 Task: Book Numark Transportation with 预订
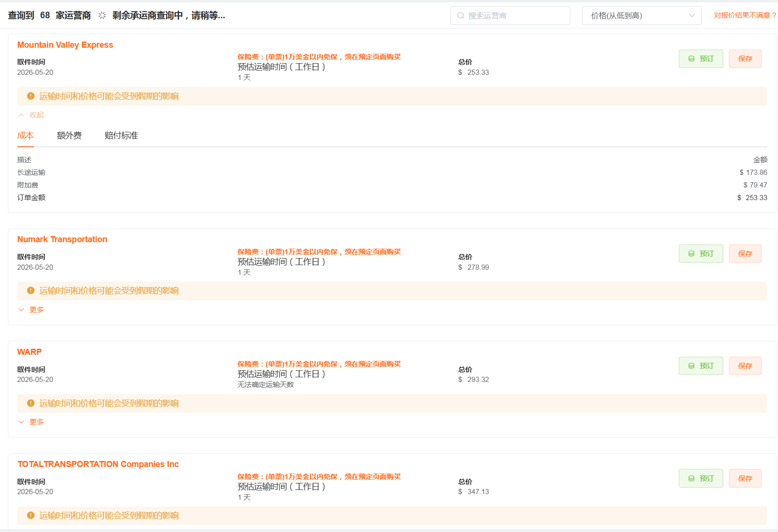(x=701, y=253)
